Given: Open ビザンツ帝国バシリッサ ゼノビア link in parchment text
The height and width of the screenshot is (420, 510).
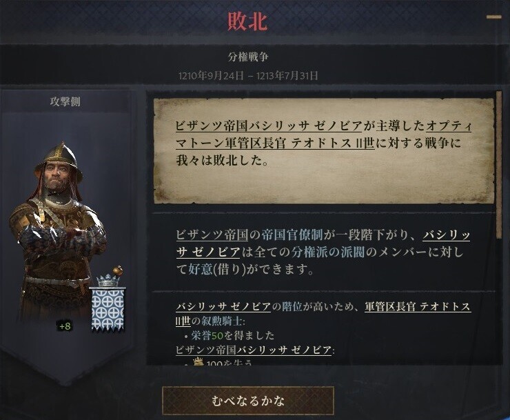Looking at the screenshot, I should 269,126.
